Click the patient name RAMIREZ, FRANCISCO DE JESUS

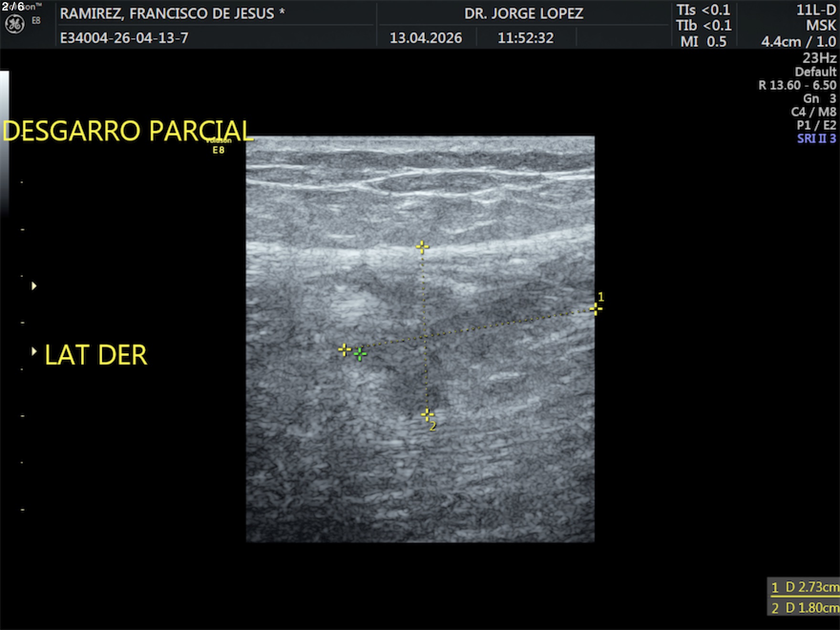172,13
